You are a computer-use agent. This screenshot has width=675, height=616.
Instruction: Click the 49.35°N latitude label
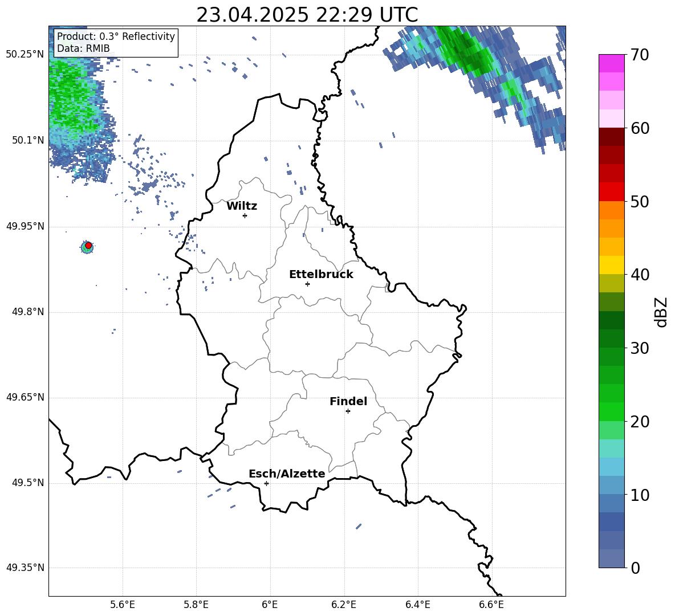[x=25, y=568]
